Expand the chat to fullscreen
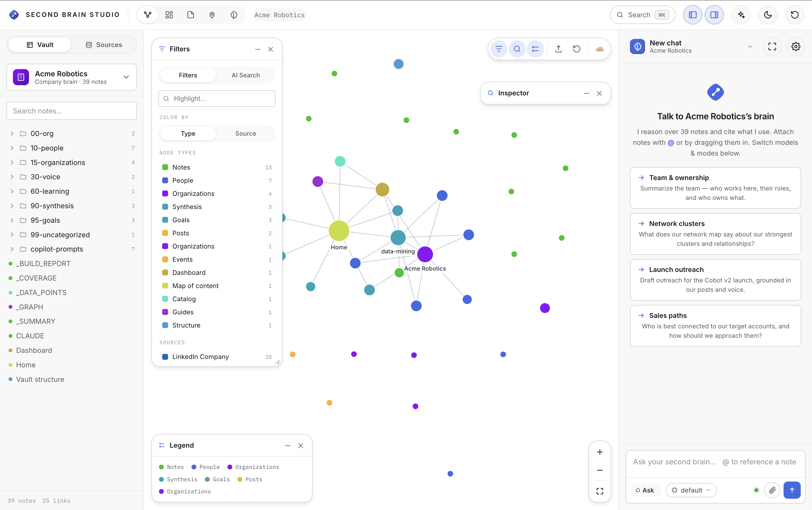This screenshot has height=510, width=812. coord(772,46)
